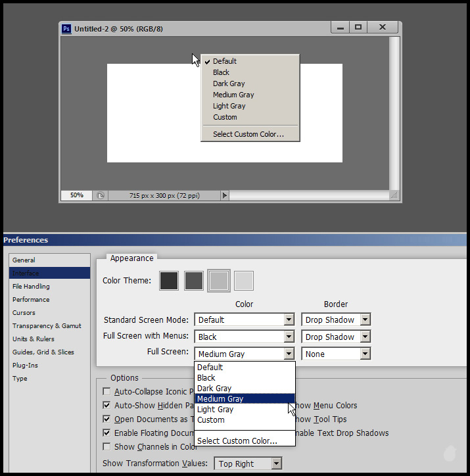Click the 50% zoom field in status bar

77,195
